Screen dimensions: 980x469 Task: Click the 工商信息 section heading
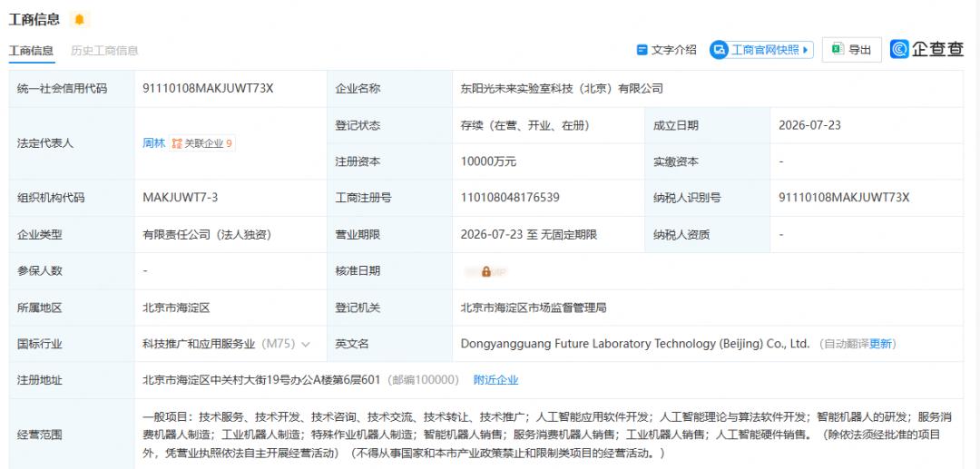pos(34,19)
